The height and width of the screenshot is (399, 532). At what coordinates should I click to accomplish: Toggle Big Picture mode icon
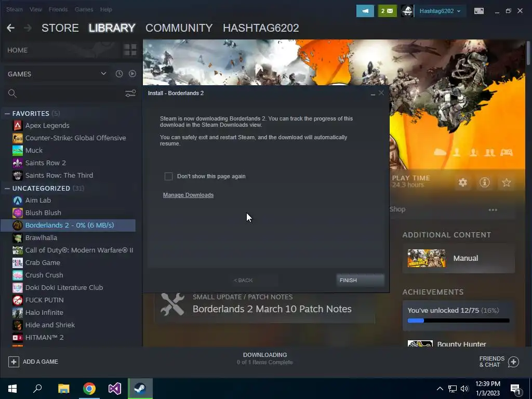tap(478, 11)
